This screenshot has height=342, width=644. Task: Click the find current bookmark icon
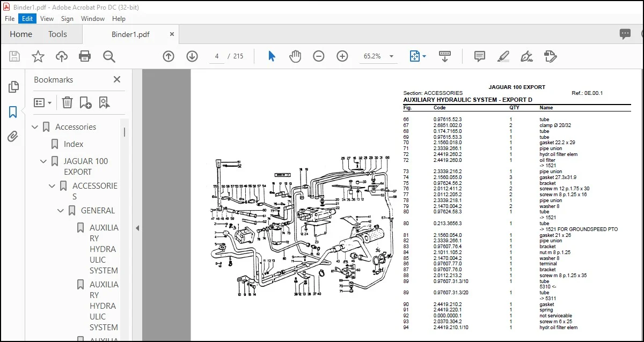(104, 102)
